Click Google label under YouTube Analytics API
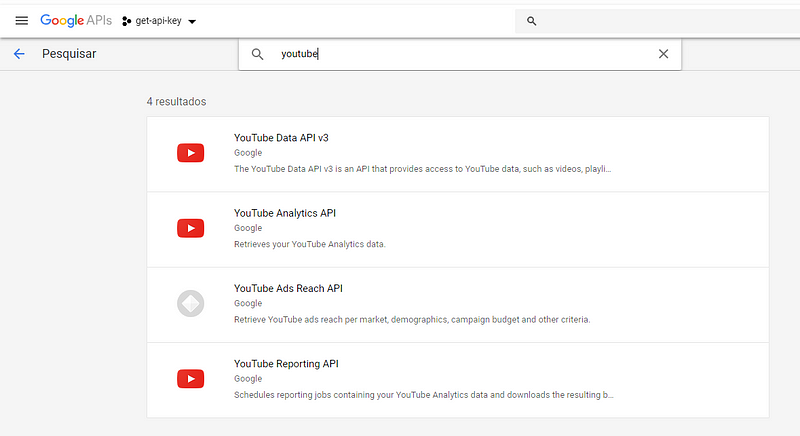 click(x=248, y=228)
